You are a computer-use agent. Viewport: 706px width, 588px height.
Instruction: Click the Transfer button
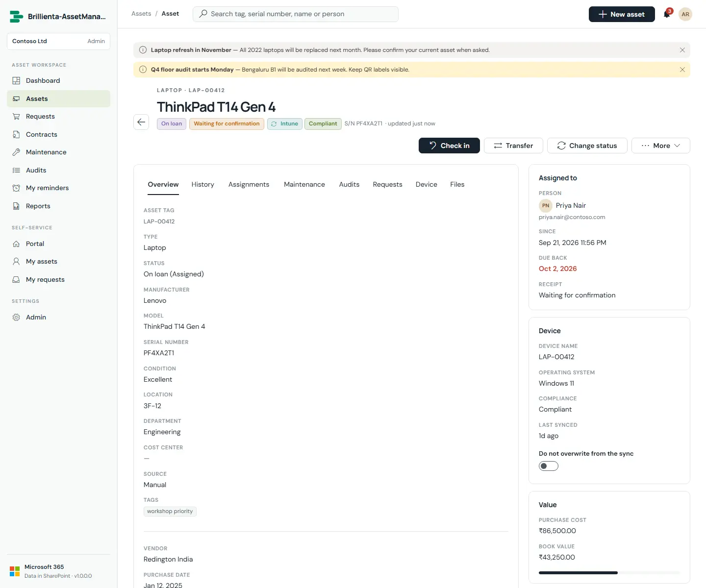pyautogui.click(x=513, y=146)
